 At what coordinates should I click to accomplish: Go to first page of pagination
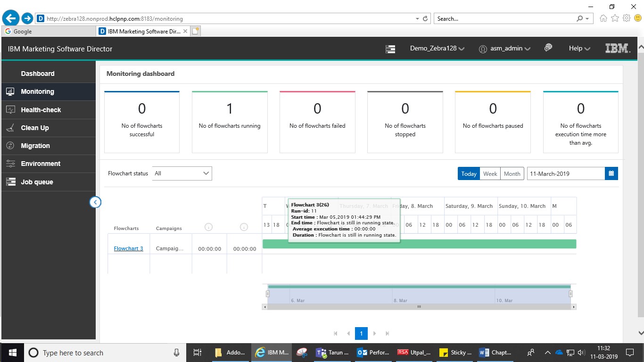(336, 333)
